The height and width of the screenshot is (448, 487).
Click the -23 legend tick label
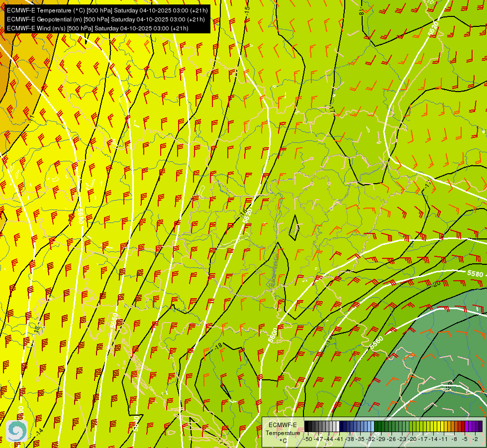click(x=402, y=439)
